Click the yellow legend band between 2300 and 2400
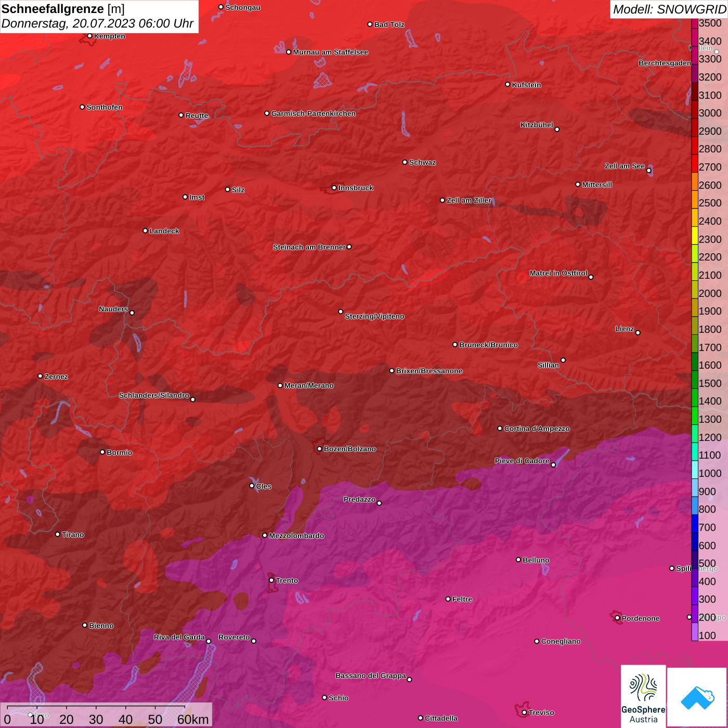Viewport: 728px width, 728px height. coord(695,235)
